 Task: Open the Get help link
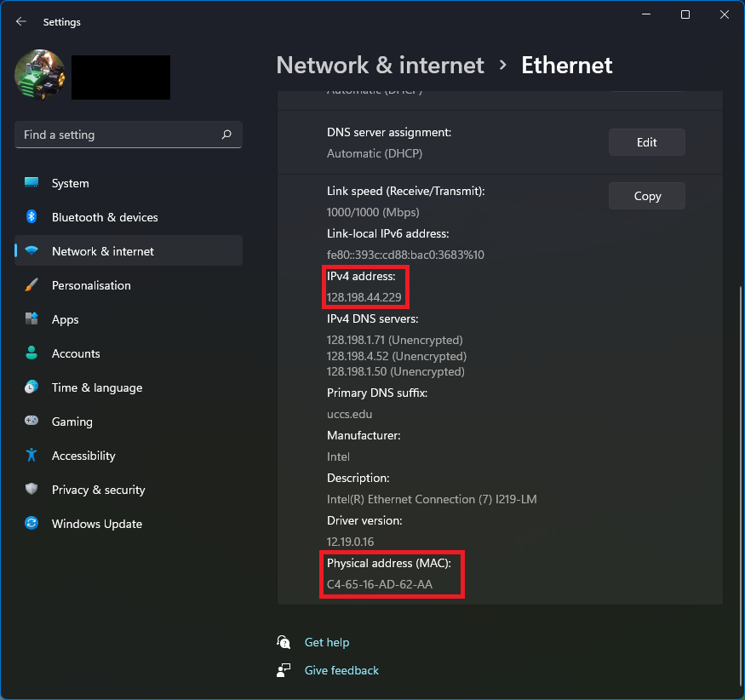coord(327,642)
